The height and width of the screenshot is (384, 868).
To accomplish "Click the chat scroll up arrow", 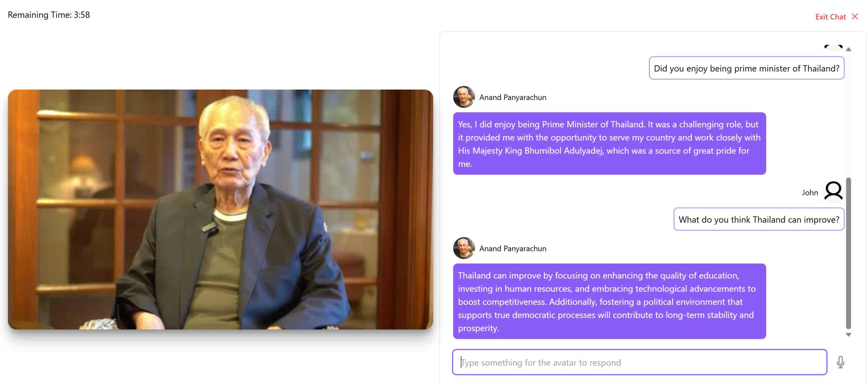I will 848,50.
